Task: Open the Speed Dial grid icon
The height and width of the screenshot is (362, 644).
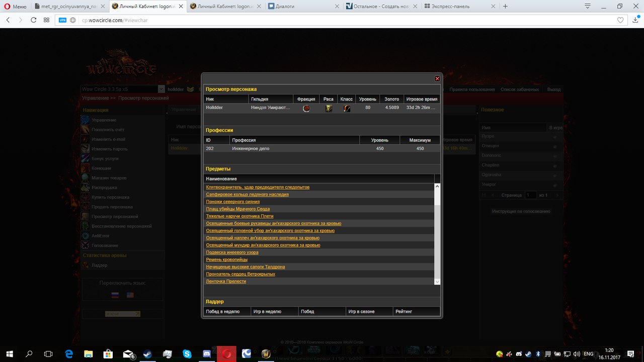Action: pos(46,20)
